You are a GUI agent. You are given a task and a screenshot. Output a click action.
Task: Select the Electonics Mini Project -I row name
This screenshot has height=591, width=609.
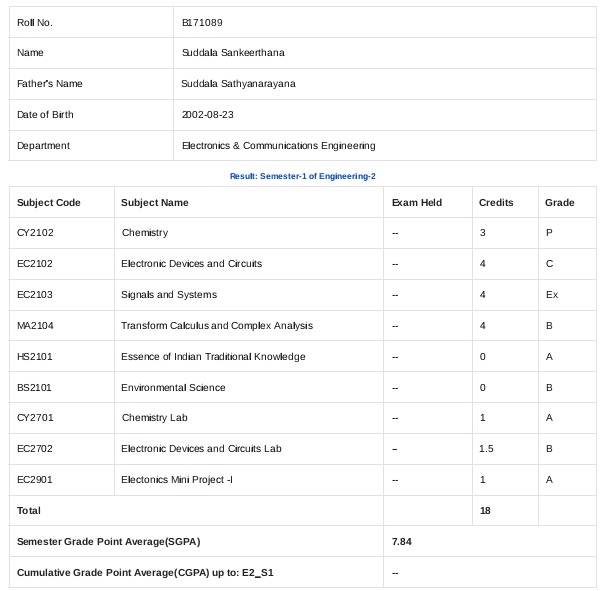click(x=177, y=480)
